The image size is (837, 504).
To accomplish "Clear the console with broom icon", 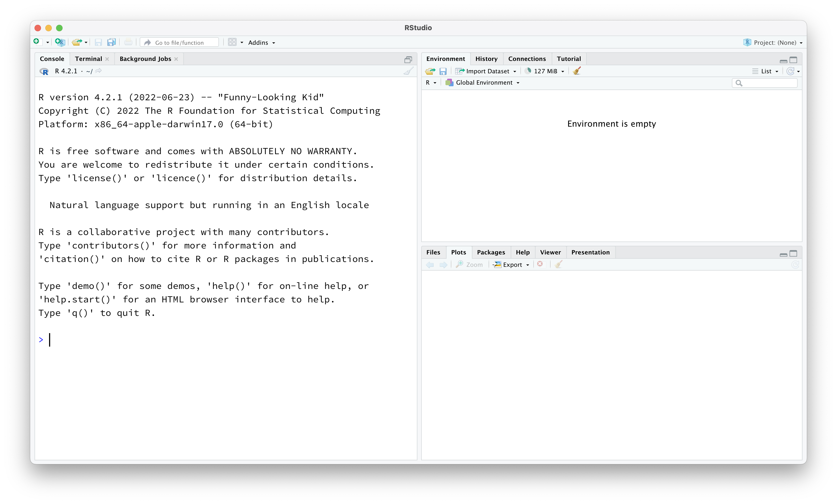I will pos(409,71).
